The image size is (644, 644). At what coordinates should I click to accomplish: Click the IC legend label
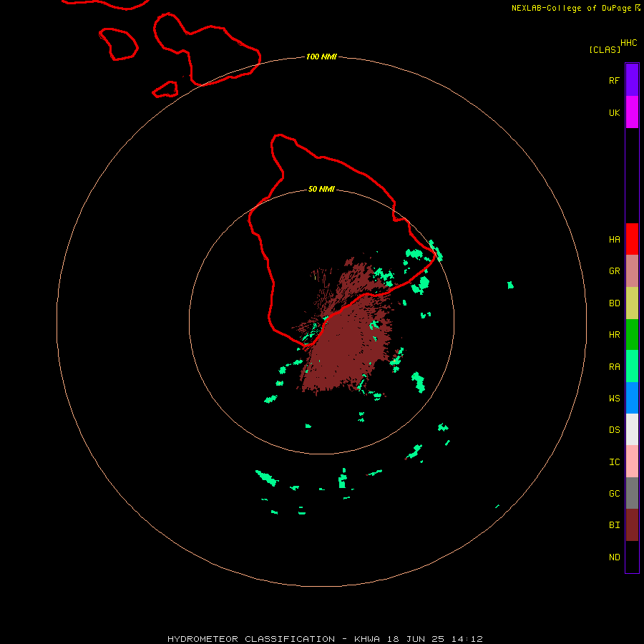614,462
